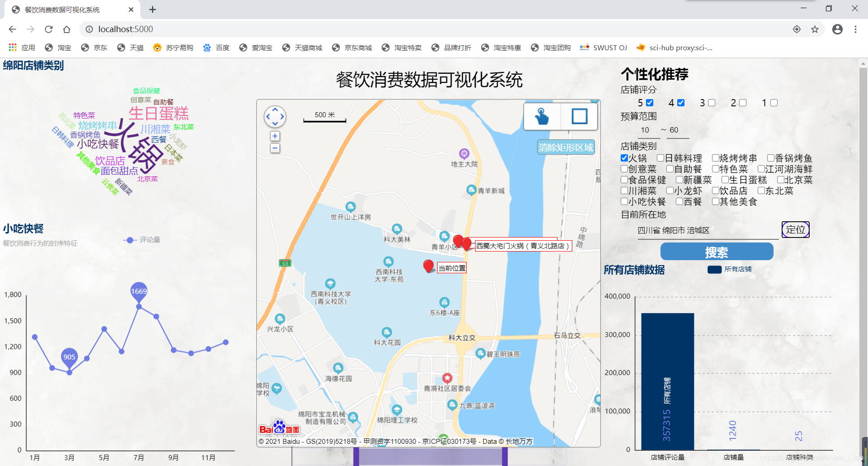Click the 青漪社区居委会 red star marker
This screenshot has height=466, width=868.
coord(447,378)
